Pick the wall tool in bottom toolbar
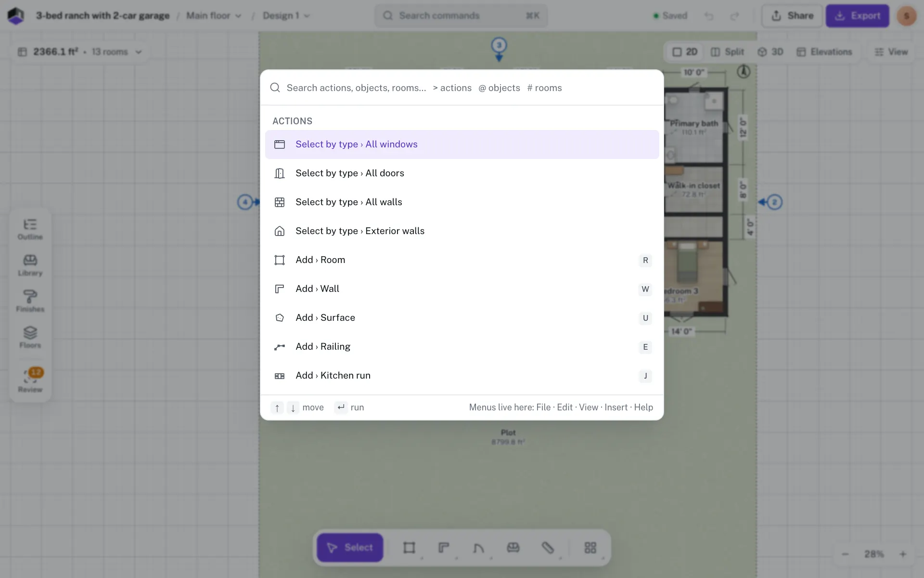Viewport: 924px width, 578px height. (x=444, y=548)
